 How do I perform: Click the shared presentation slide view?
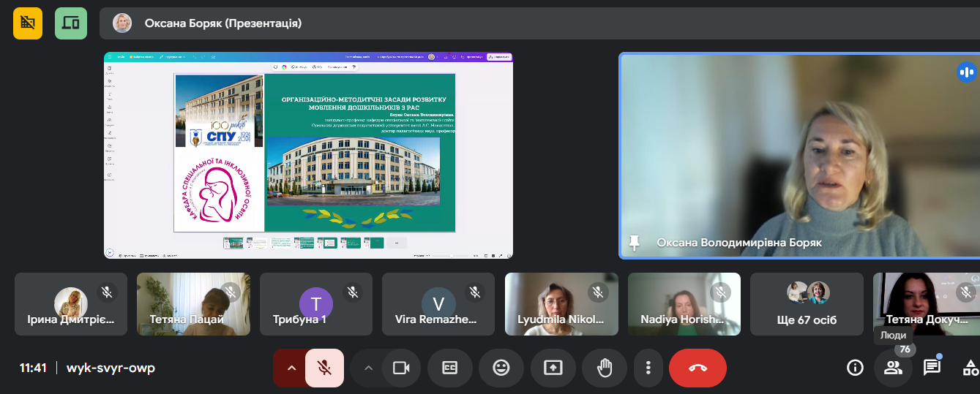(308, 155)
